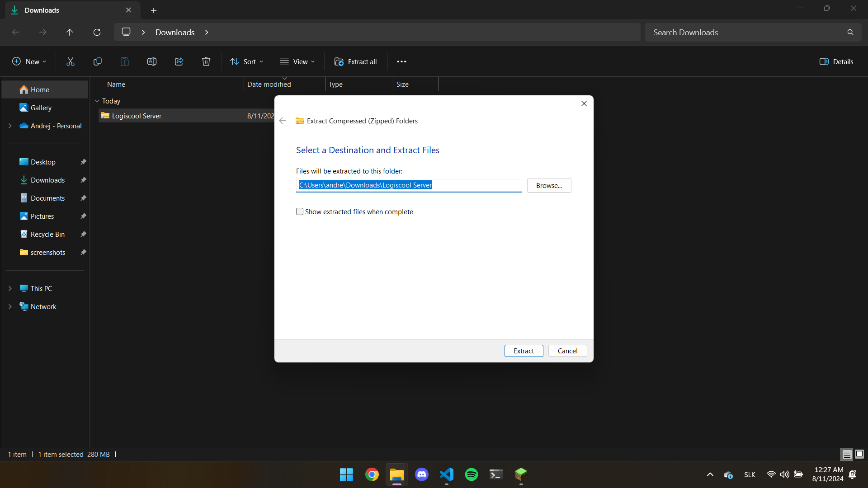This screenshot has height=488, width=868.
Task: Sort by Type column header
Action: pyautogui.click(x=359, y=84)
